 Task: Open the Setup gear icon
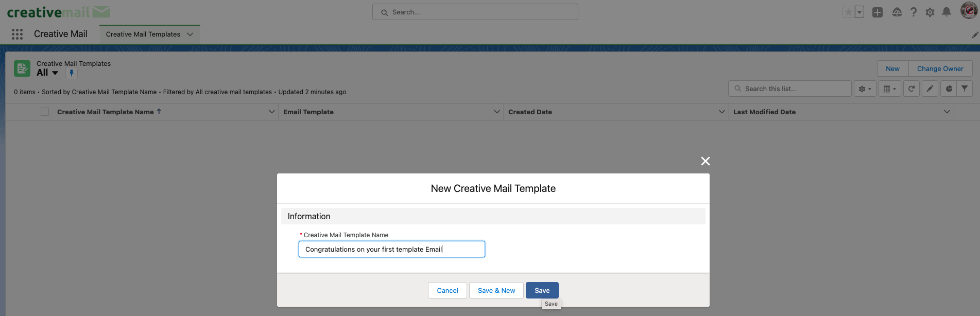pyautogui.click(x=930, y=12)
